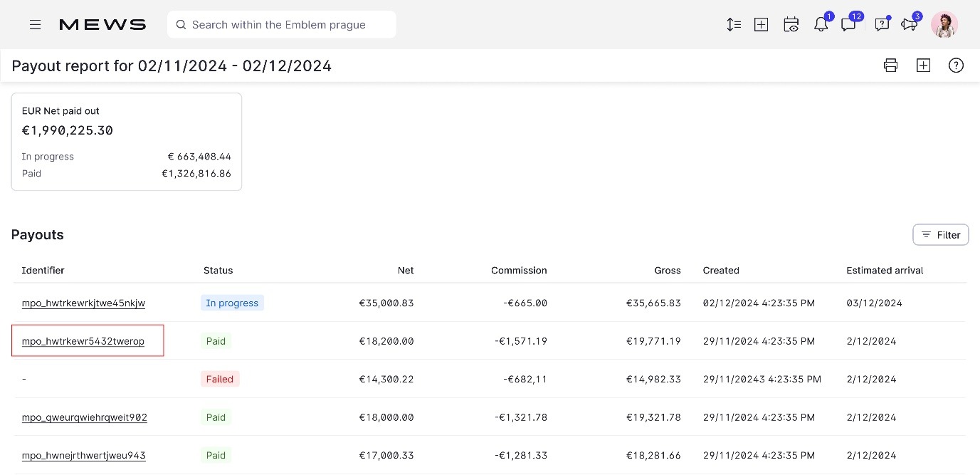Click the search magnifier icon
The image size is (980, 475).
[181, 25]
